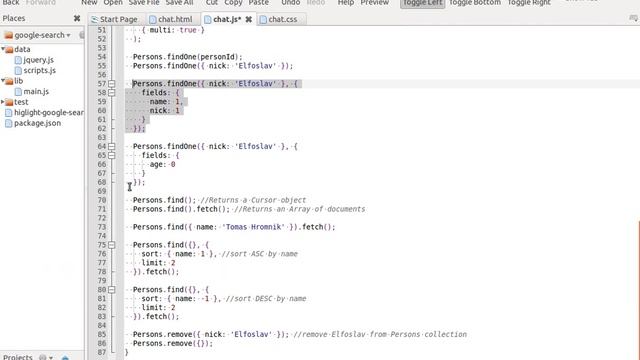The width and height of the screenshot is (640, 360).
Task: Close the chat.js tab
Action: pyautogui.click(x=249, y=19)
